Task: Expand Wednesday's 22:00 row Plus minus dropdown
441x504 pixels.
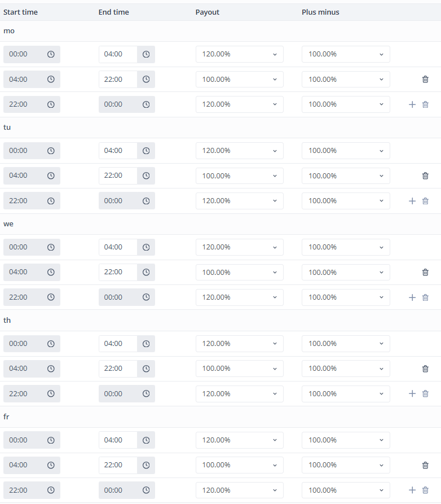Action: [346, 297]
